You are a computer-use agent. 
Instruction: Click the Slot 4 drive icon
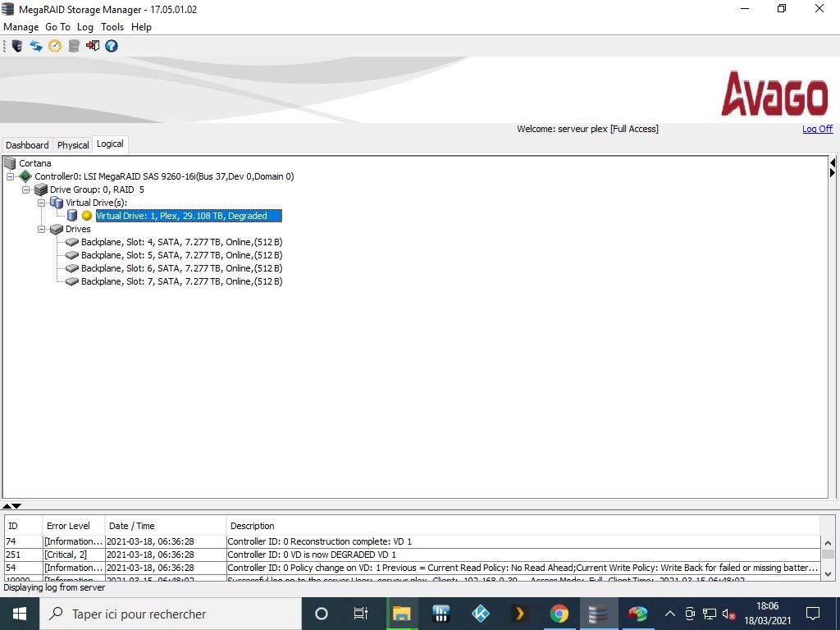point(72,242)
